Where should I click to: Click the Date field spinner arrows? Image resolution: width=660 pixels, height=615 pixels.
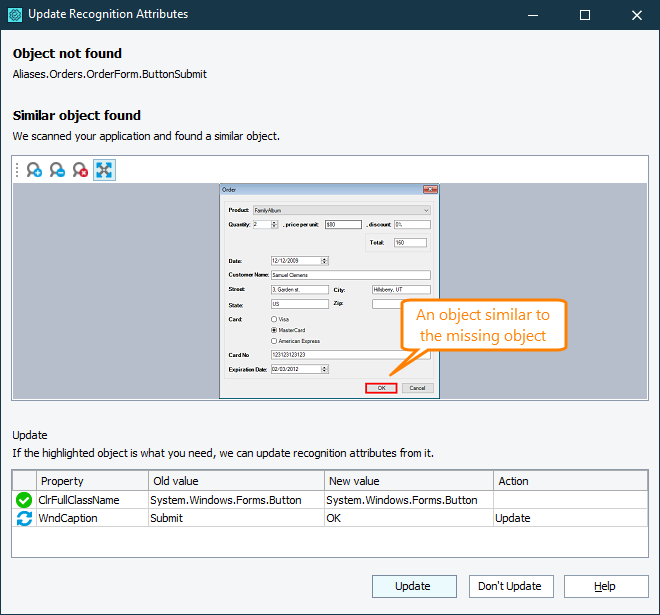324,260
